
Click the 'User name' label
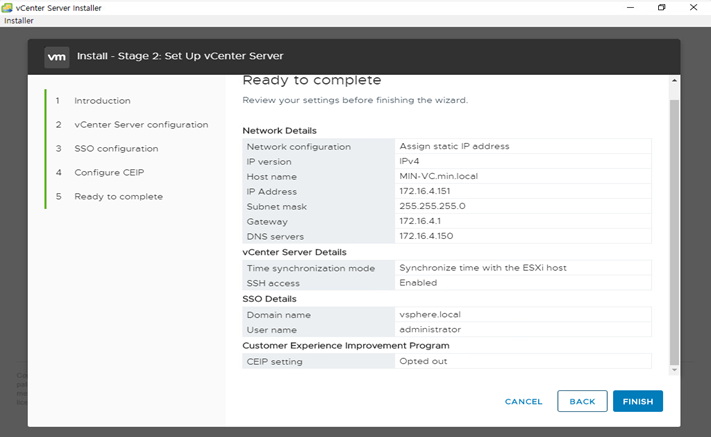click(272, 330)
